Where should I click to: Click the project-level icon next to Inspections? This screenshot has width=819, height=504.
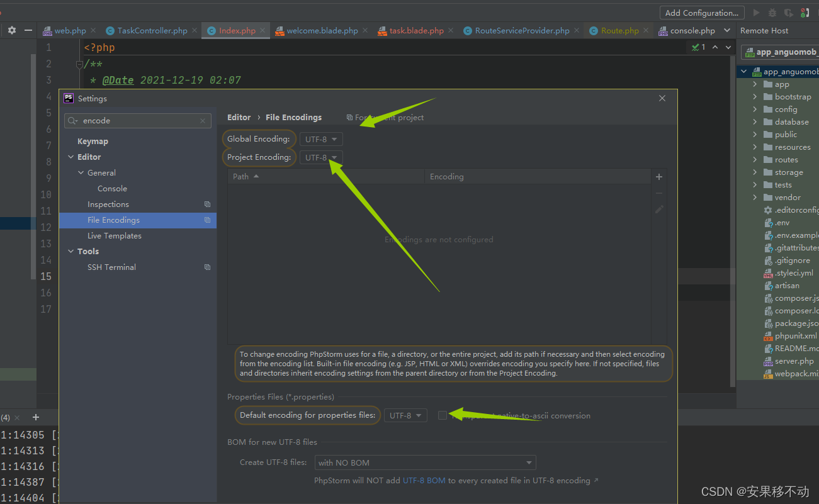point(207,204)
